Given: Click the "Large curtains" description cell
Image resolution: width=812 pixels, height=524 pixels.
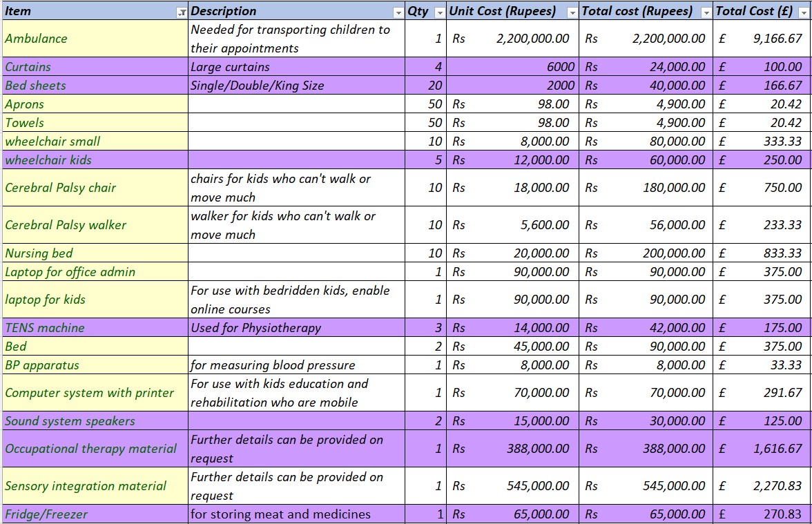Looking at the screenshot, I should pyautogui.click(x=296, y=67).
